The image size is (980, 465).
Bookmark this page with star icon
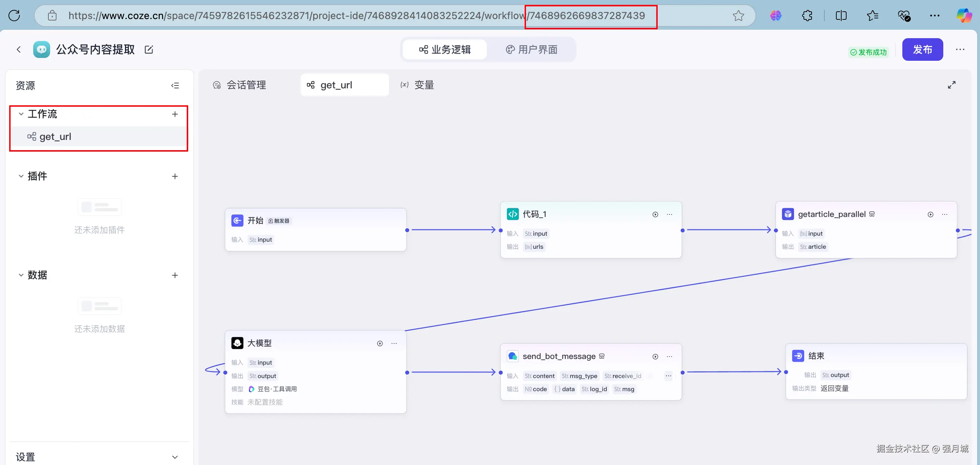point(739,16)
